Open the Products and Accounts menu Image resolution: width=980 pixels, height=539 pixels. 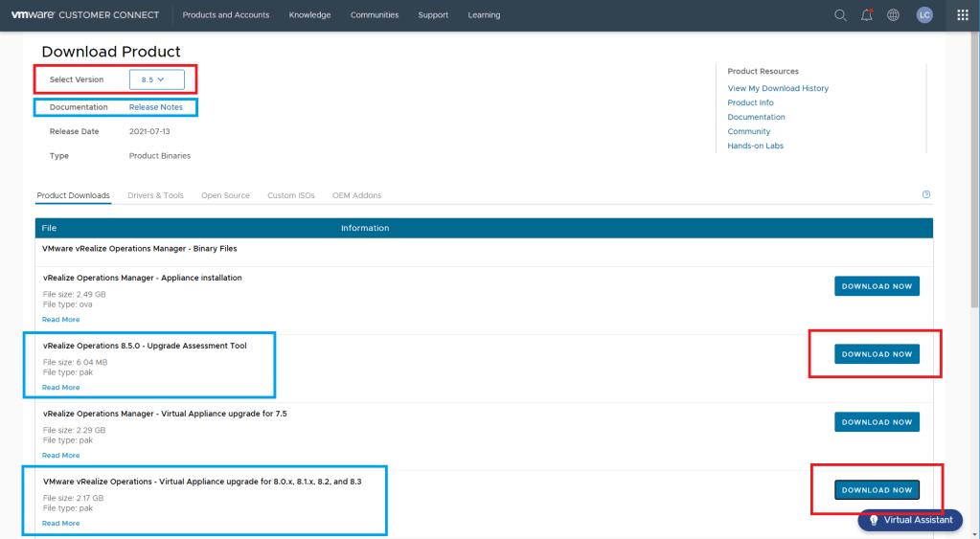226,15
